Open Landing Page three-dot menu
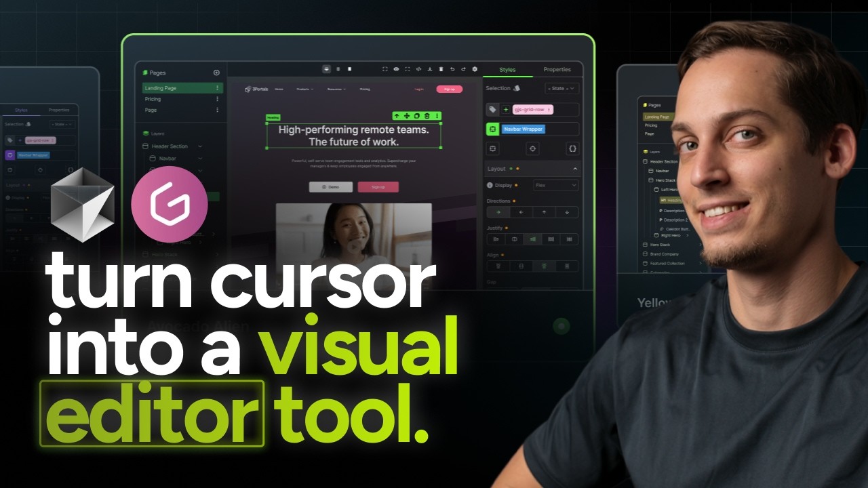 tap(218, 88)
